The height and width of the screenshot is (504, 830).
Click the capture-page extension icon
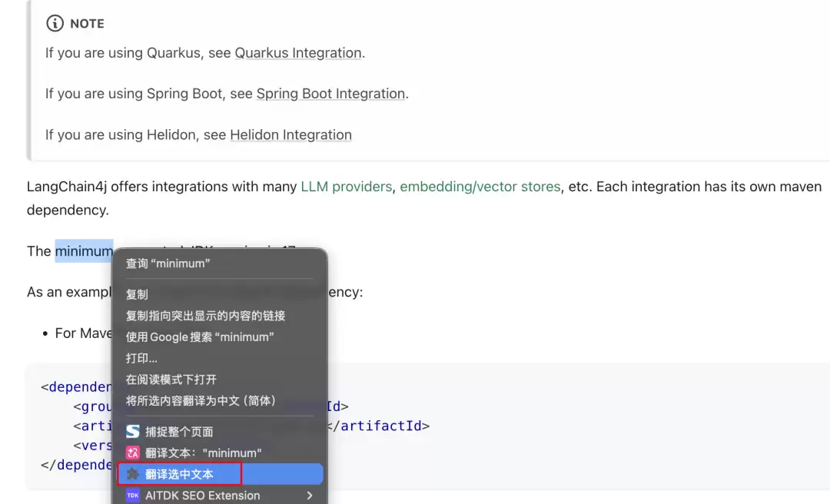point(133,432)
